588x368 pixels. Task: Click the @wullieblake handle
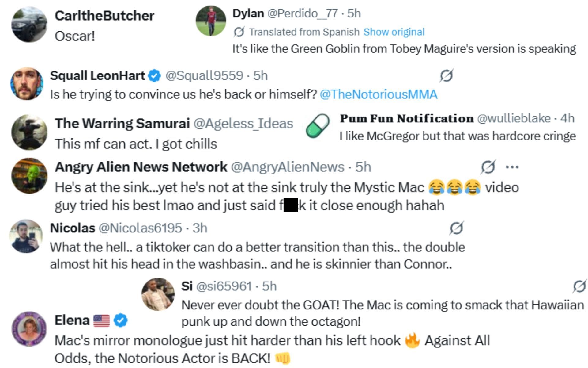[x=514, y=118]
